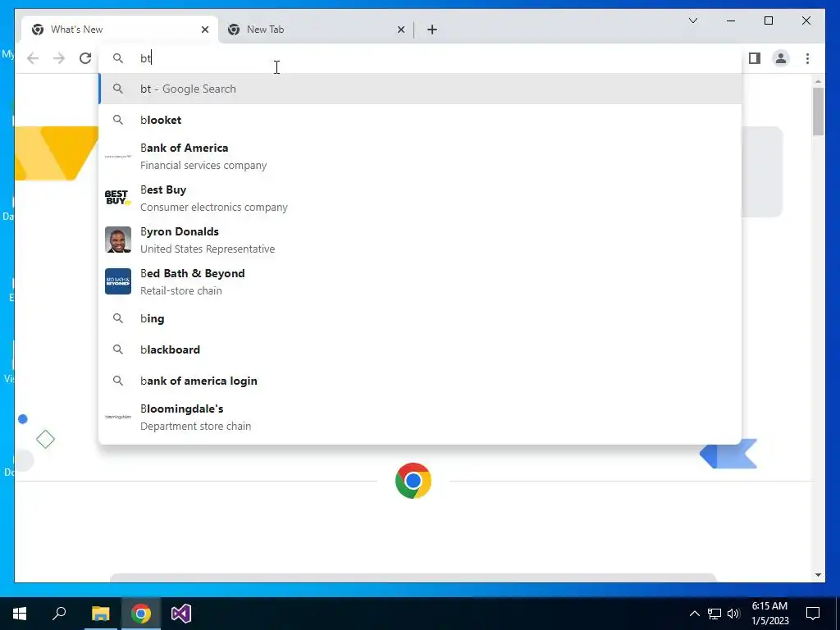The width and height of the screenshot is (840, 630).
Task: Click the Best Buy logo thumbnail
Action: 118,198
